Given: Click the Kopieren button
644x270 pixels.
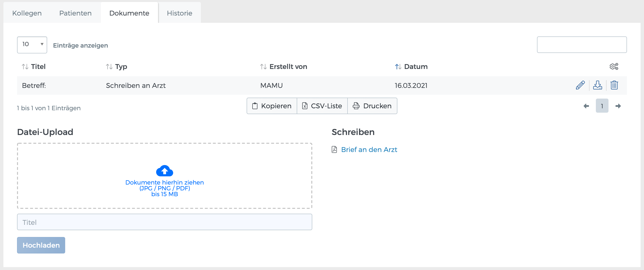Looking at the screenshot, I should [272, 106].
